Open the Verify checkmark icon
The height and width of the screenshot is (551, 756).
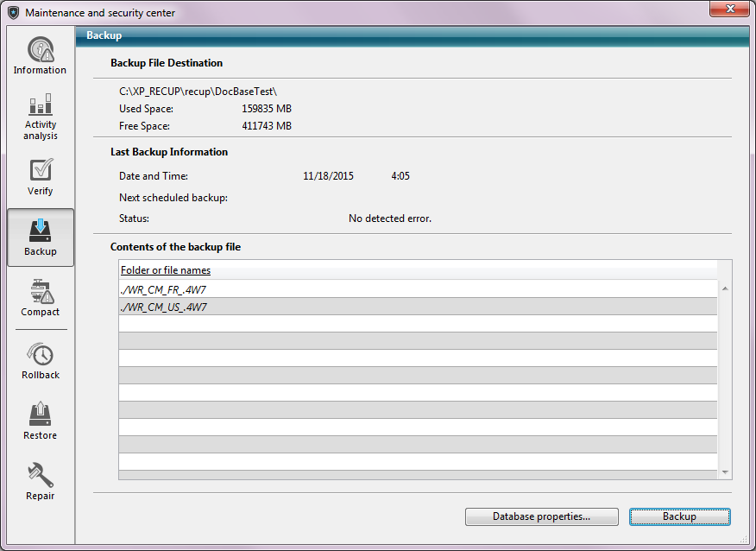click(40, 170)
